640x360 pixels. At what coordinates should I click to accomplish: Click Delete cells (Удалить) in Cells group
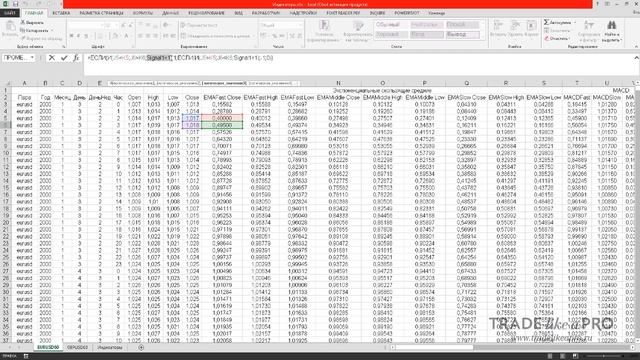tap(515, 29)
